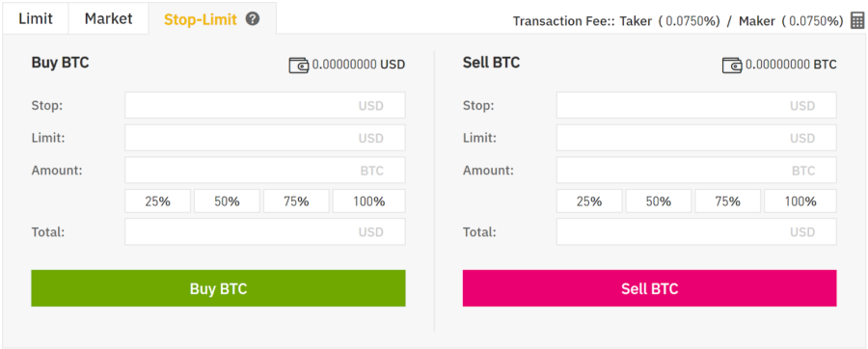Viewport: 868px width, 349px height.
Task: Focus the sell Total USD field
Action: (696, 231)
